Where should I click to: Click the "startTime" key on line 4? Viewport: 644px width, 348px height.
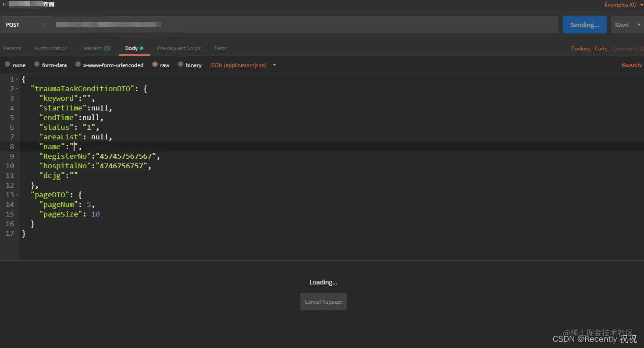point(63,108)
